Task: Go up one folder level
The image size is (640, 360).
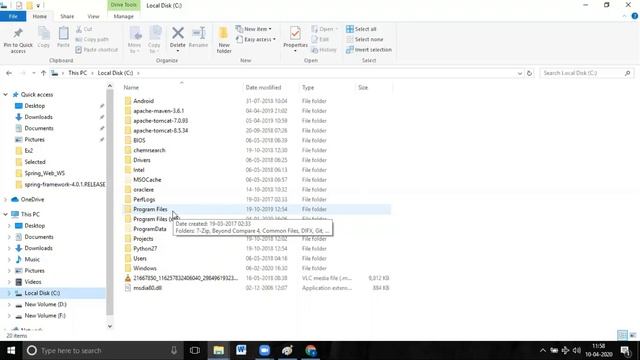Action: (43, 73)
